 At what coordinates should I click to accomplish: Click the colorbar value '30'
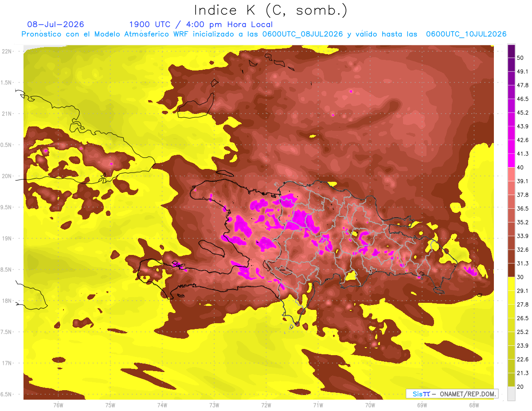coord(520,277)
